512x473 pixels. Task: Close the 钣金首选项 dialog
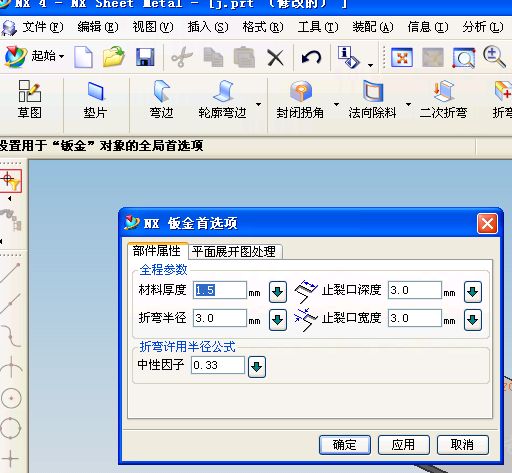point(487,223)
